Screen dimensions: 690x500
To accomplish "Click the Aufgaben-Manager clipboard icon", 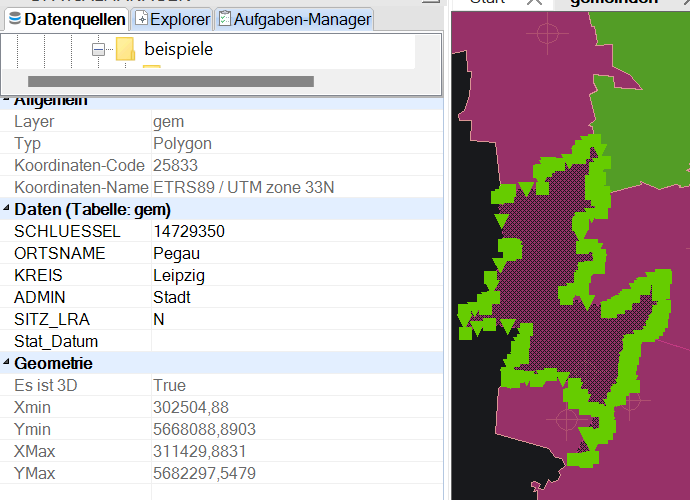I will [224, 18].
